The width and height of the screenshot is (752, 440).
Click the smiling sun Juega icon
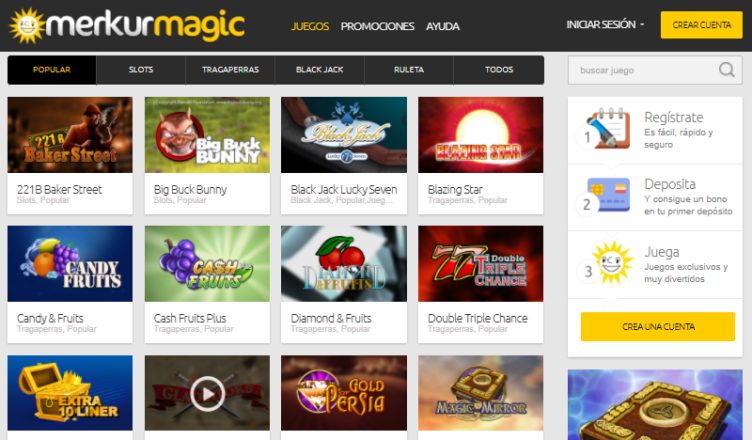point(611,262)
